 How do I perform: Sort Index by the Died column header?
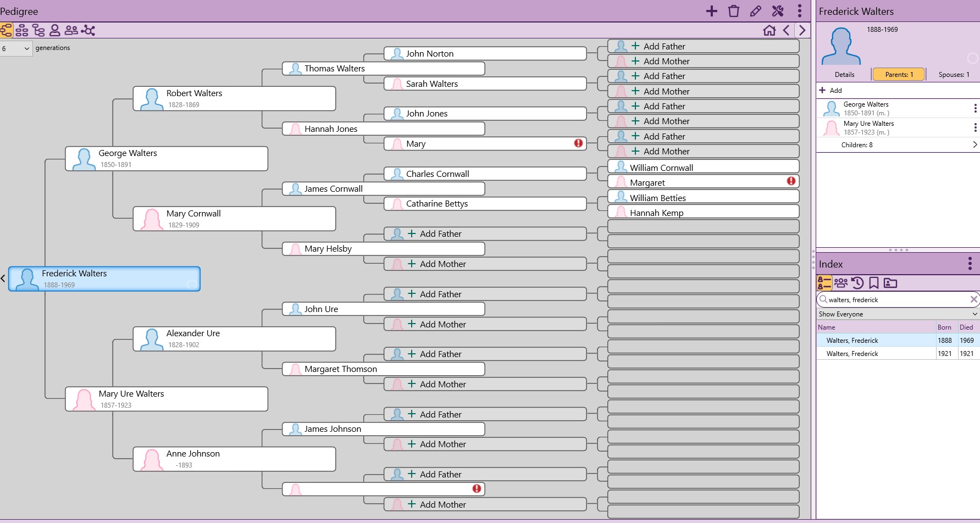click(x=968, y=327)
